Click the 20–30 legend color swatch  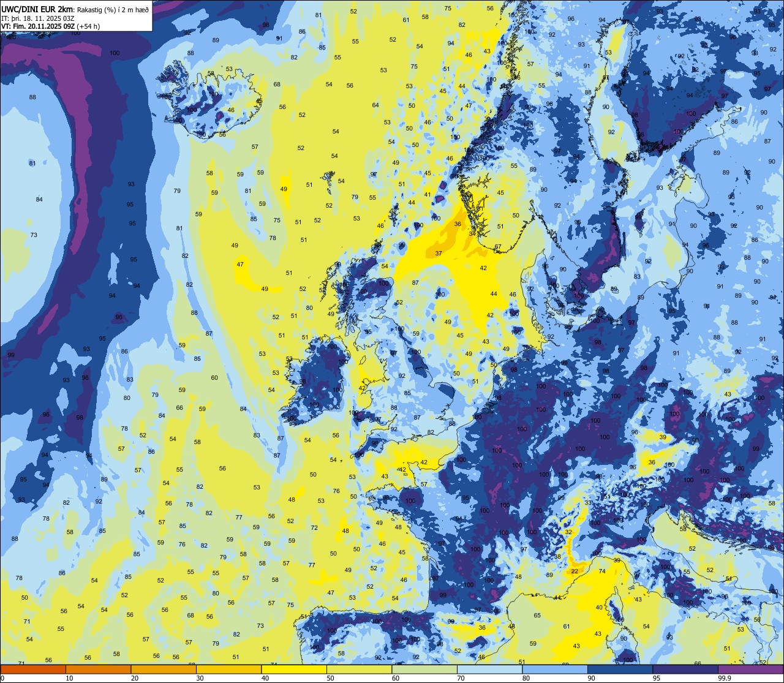(x=164, y=669)
